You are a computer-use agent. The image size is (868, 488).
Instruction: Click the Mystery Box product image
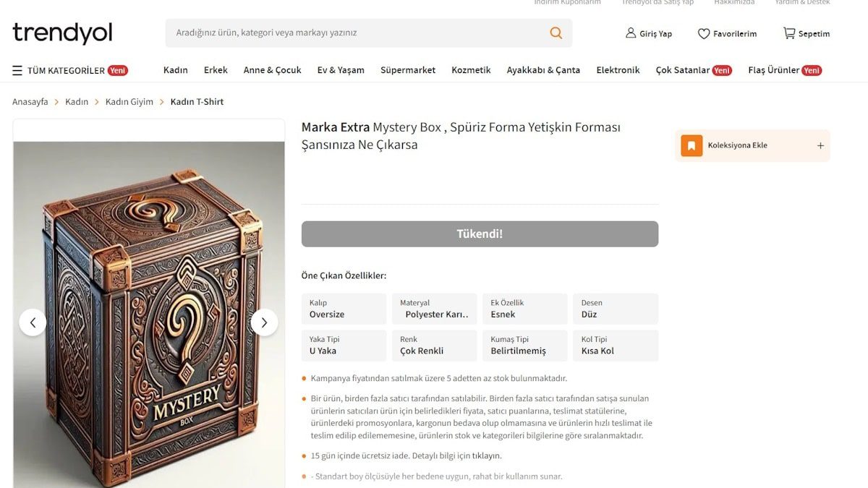149,314
